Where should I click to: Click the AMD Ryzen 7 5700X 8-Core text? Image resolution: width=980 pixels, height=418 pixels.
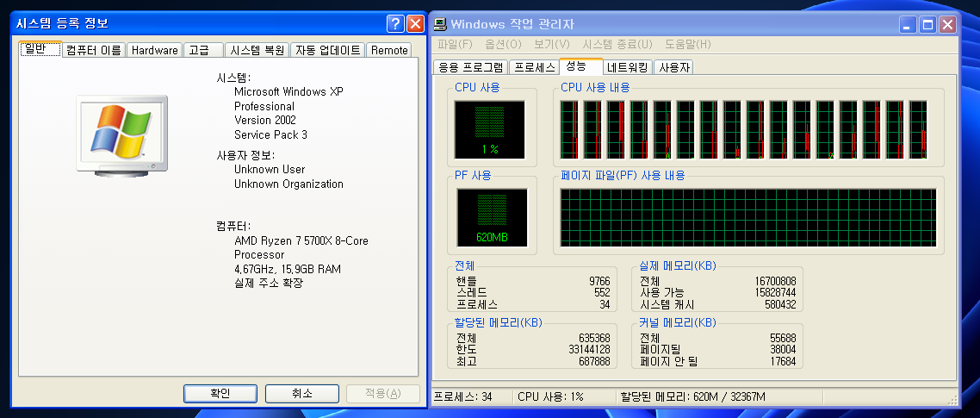pos(301,241)
